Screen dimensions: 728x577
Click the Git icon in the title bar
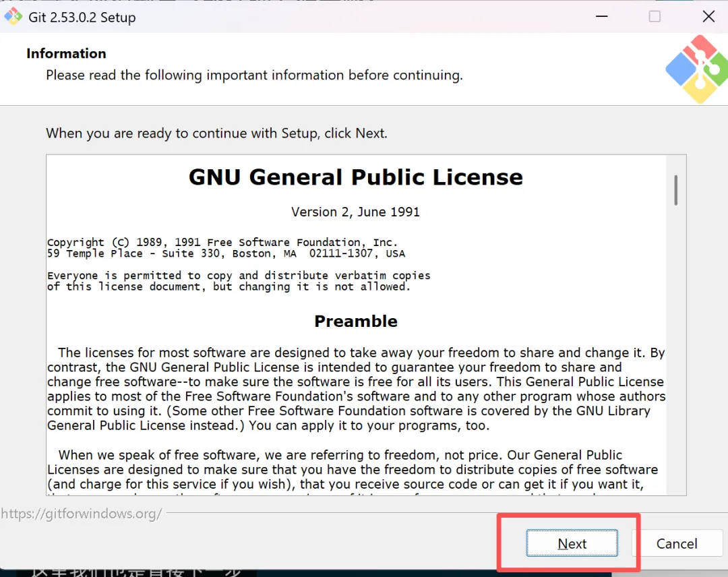13,17
